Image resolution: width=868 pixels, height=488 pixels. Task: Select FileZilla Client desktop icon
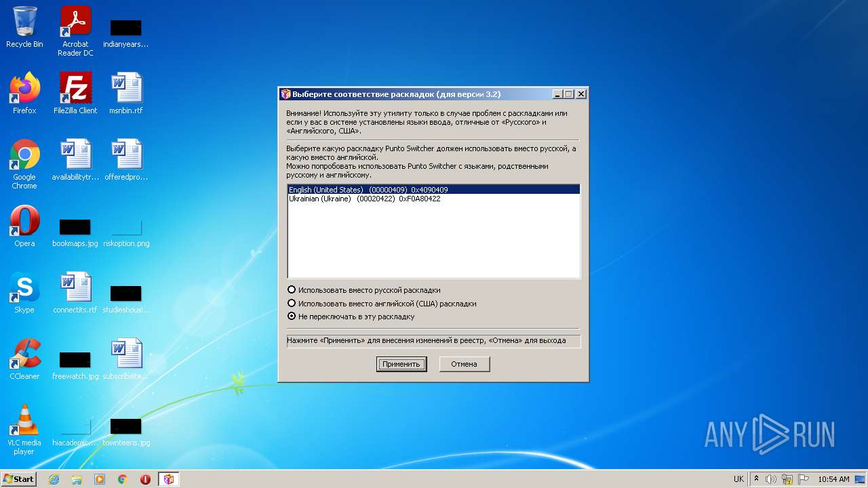coord(75,93)
